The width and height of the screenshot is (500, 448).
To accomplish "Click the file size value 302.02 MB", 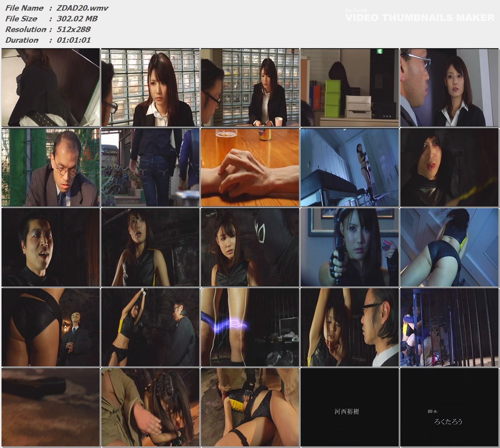I will pos(77,19).
